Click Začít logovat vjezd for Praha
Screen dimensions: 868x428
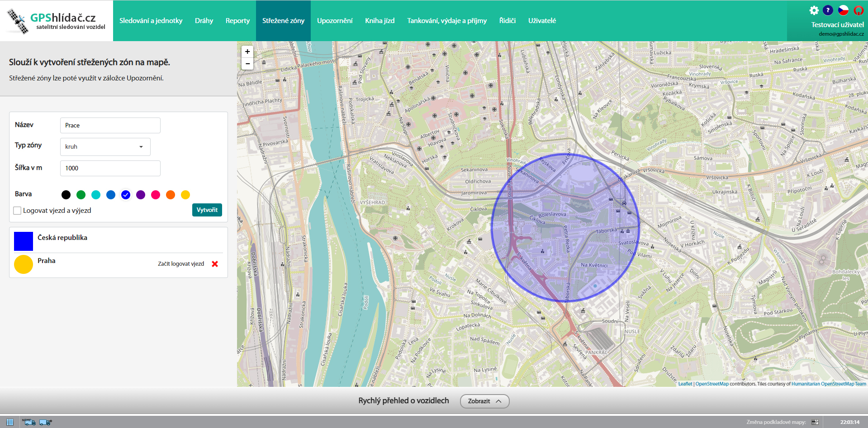tap(181, 264)
